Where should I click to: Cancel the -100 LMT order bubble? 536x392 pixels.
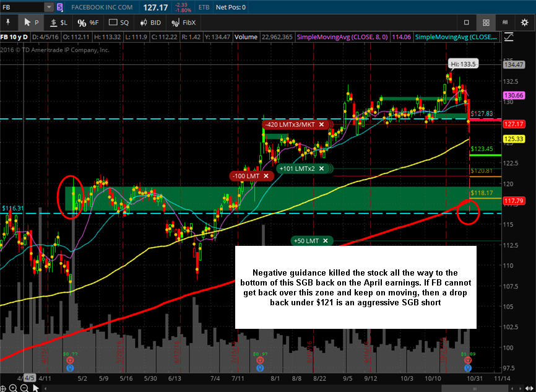click(x=266, y=176)
